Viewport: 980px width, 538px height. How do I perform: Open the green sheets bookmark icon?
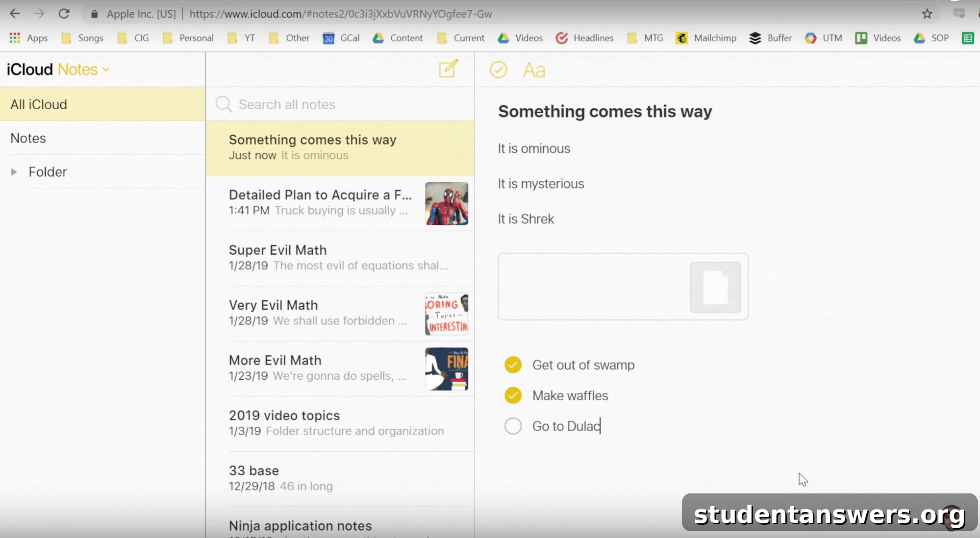click(968, 38)
